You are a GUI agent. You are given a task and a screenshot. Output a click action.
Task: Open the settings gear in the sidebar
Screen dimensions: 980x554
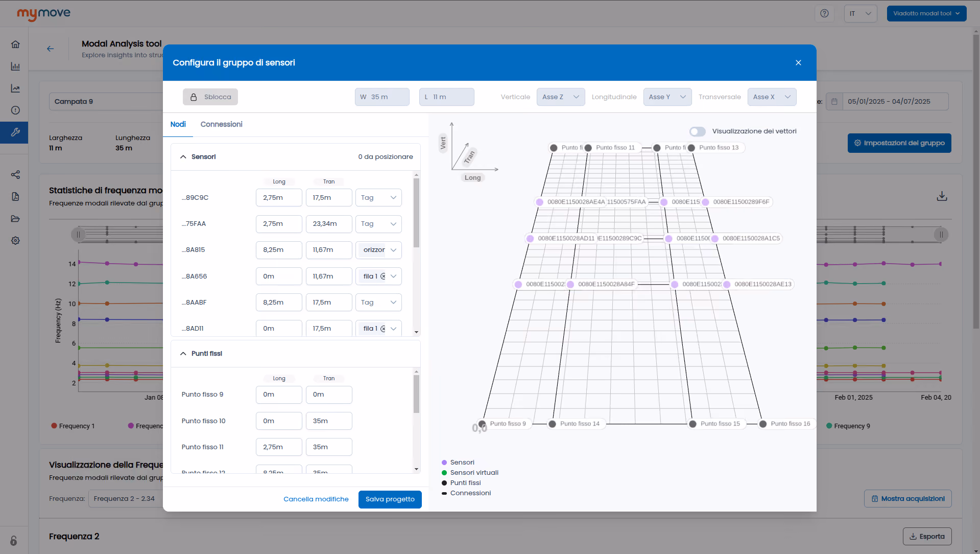[15, 241]
